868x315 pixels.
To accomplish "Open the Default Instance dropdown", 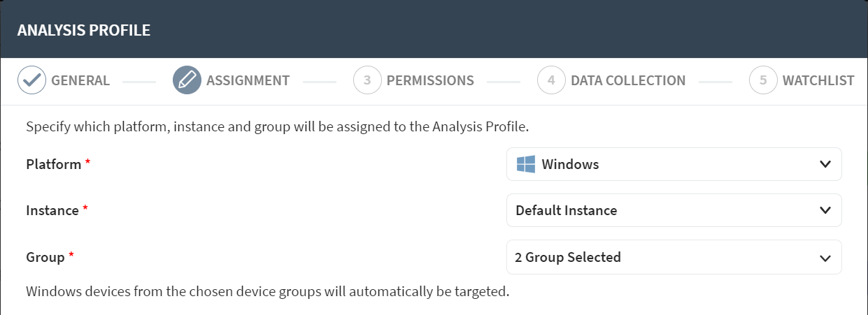I will click(x=674, y=210).
